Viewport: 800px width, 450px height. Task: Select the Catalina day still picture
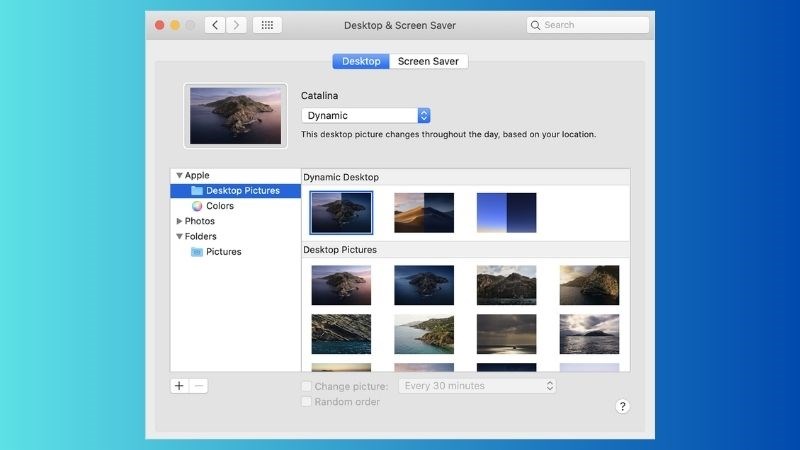341,285
